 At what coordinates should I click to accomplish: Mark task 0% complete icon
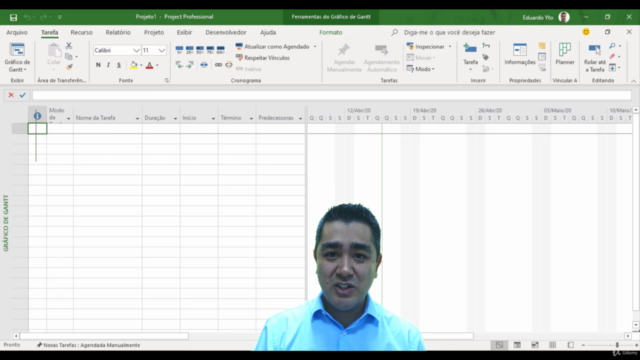pyautogui.click(x=179, y=50)
